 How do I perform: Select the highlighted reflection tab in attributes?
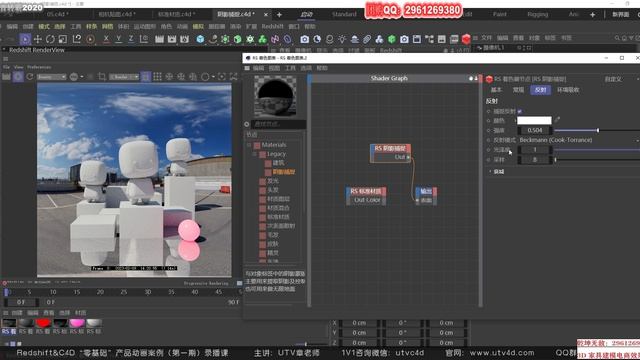[x=540, y=90]
